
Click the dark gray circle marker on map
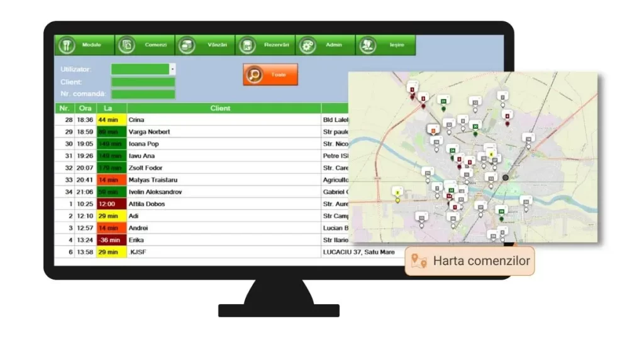[x=506, y=178]
